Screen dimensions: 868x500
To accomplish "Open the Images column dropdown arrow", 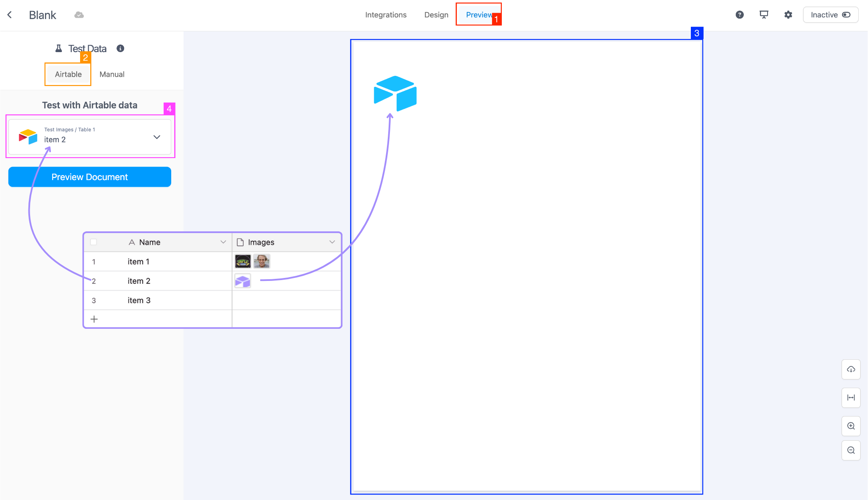I will coord(332,242).
